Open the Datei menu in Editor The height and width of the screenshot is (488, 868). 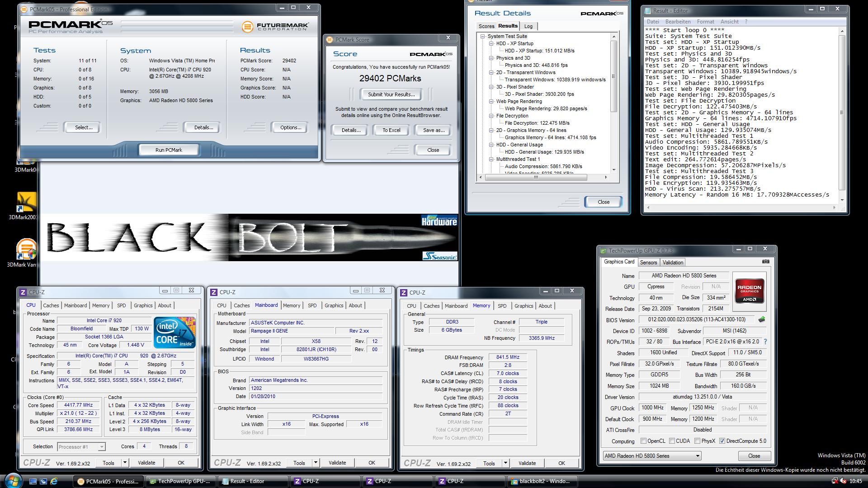653,22
